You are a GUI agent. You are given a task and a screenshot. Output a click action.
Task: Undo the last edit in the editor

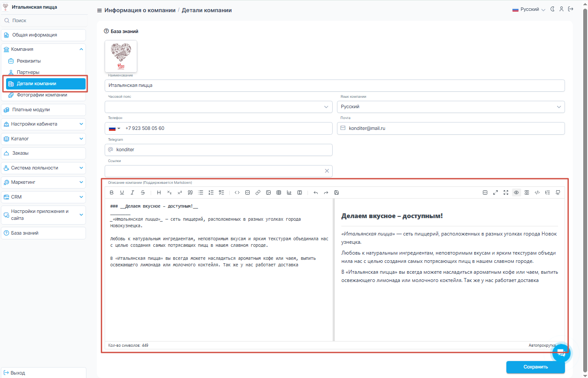[316, 192]
